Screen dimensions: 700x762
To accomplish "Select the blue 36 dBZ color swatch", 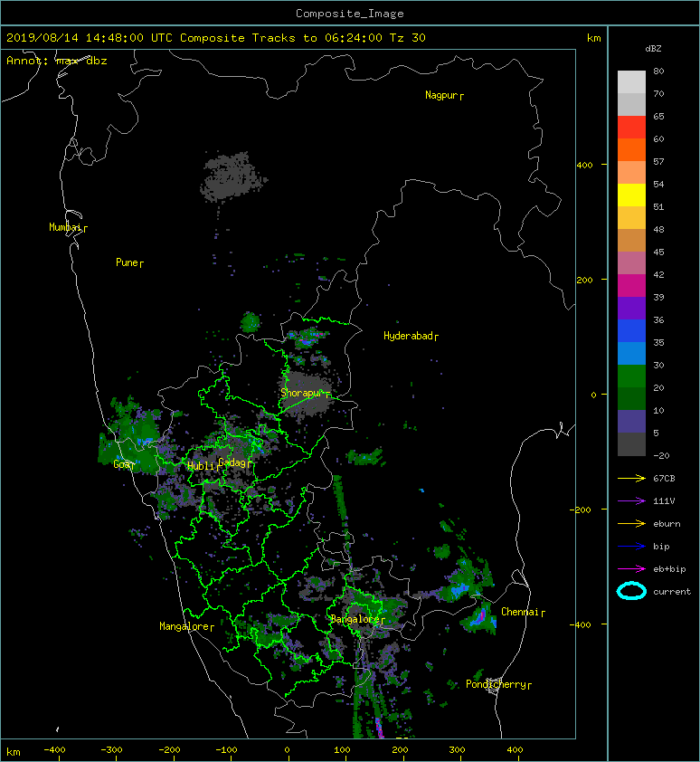I will click(631, 330).
